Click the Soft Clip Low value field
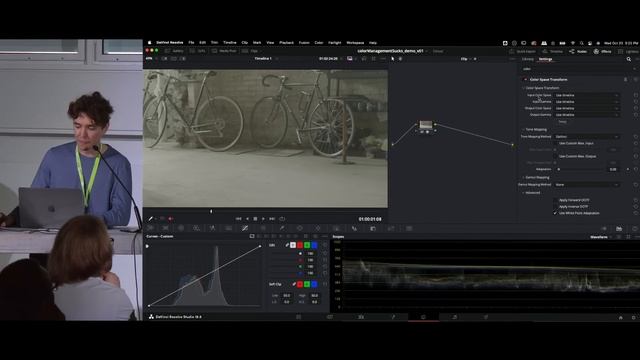Screen dimensions: 640x360 (x=287, y=295)
